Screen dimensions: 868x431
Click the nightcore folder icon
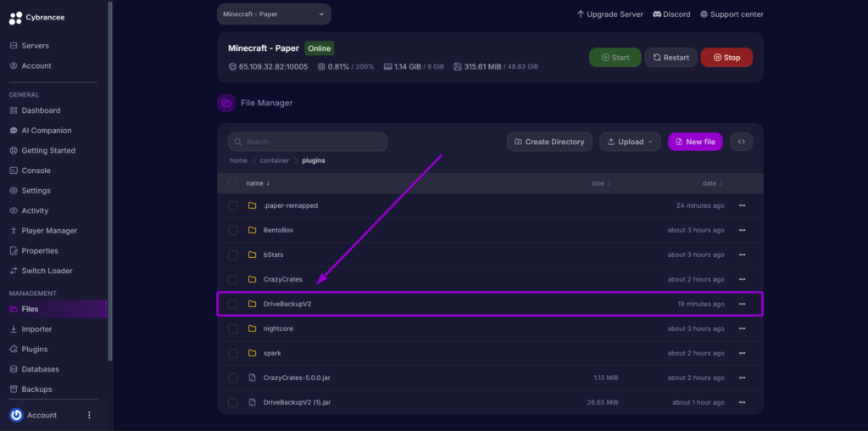(x=253, y=328)
